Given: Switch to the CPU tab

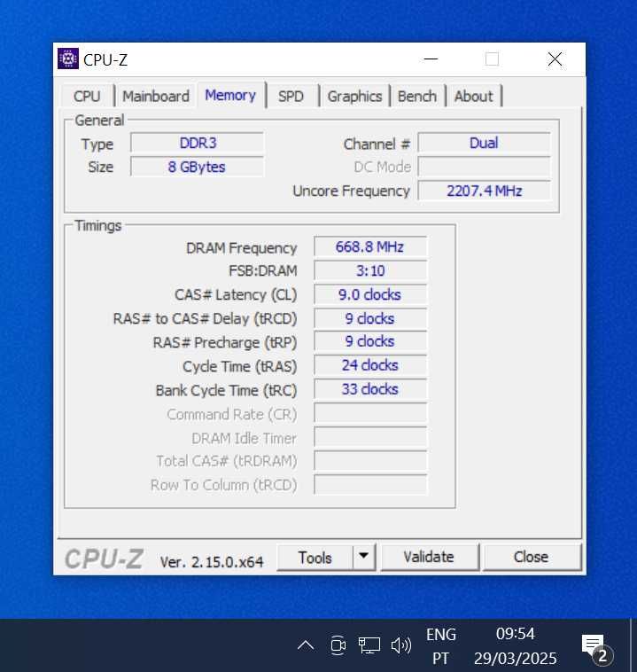Looking at the screenshot, I should pyautogui.click(x=87, y=96).
